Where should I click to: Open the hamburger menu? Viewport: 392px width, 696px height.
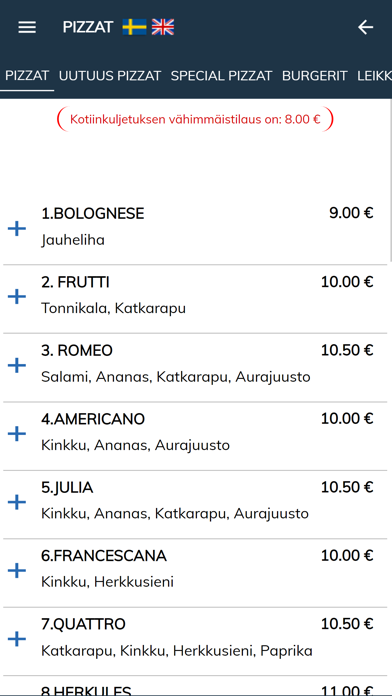click(x=27, y=28)
